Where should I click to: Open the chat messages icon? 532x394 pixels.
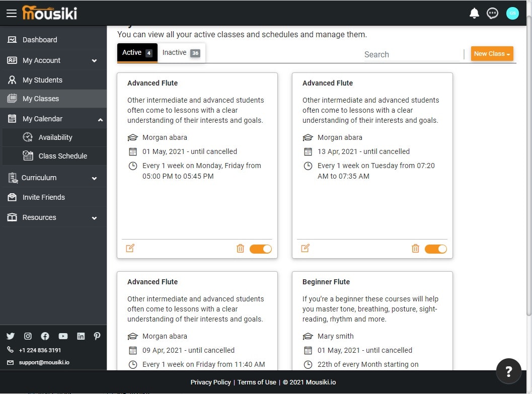point(492,13)
